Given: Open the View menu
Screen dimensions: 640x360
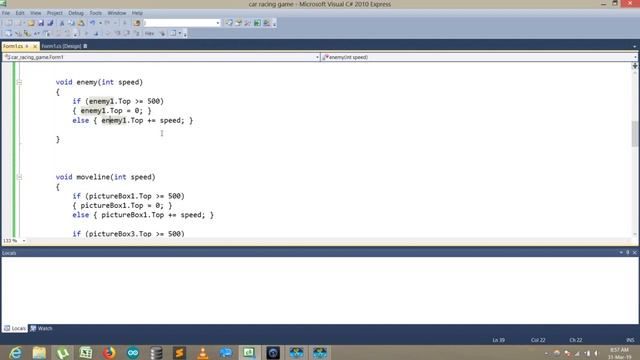Looking at the screenshot, I should click(36, 13).
